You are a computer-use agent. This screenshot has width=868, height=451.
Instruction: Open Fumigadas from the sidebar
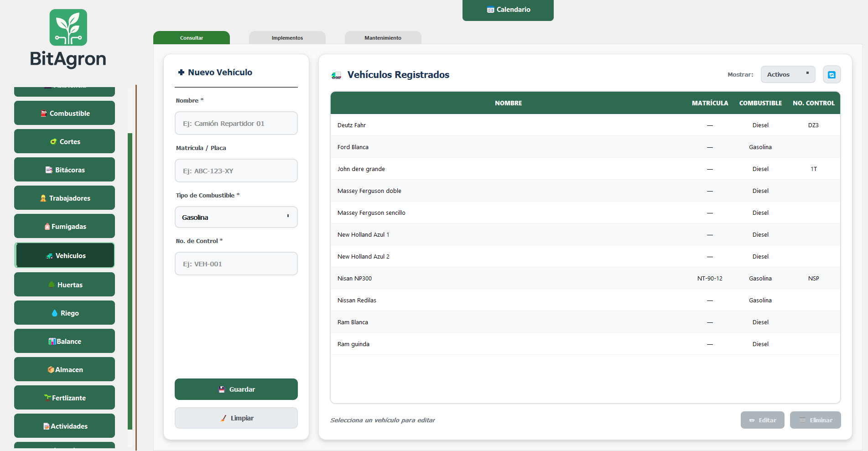coord(64,226)
